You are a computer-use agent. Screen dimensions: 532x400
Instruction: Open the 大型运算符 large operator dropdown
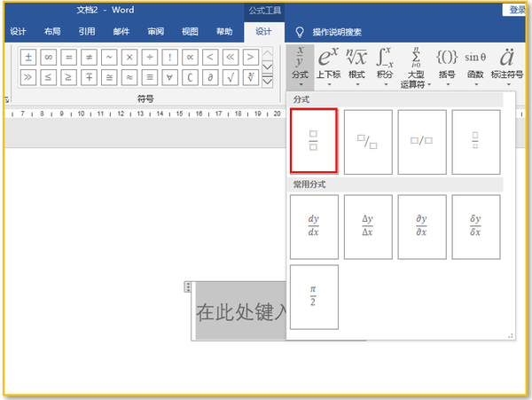point(416,67)
